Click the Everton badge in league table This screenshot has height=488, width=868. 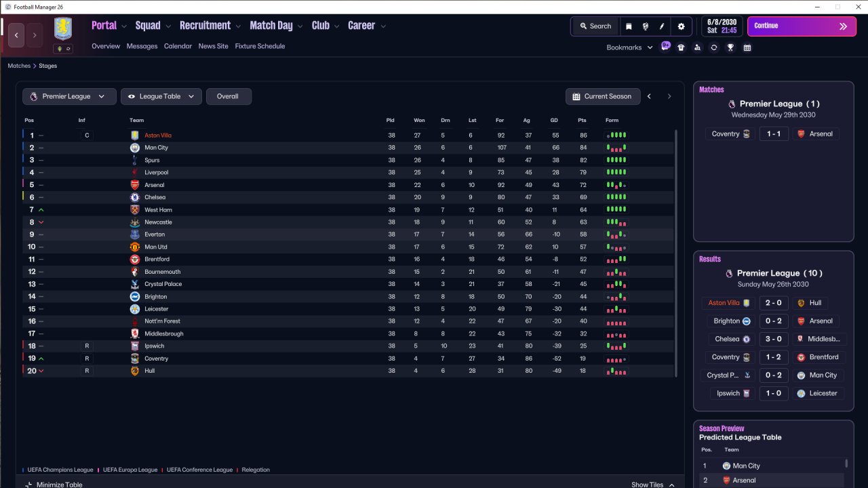click(135, 235)
